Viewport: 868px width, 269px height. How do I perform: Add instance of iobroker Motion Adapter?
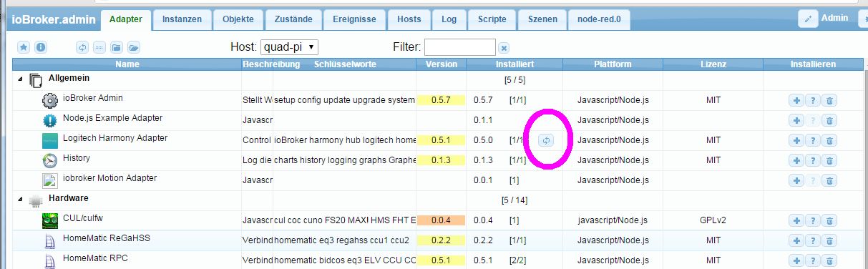(x=796, y=180)
